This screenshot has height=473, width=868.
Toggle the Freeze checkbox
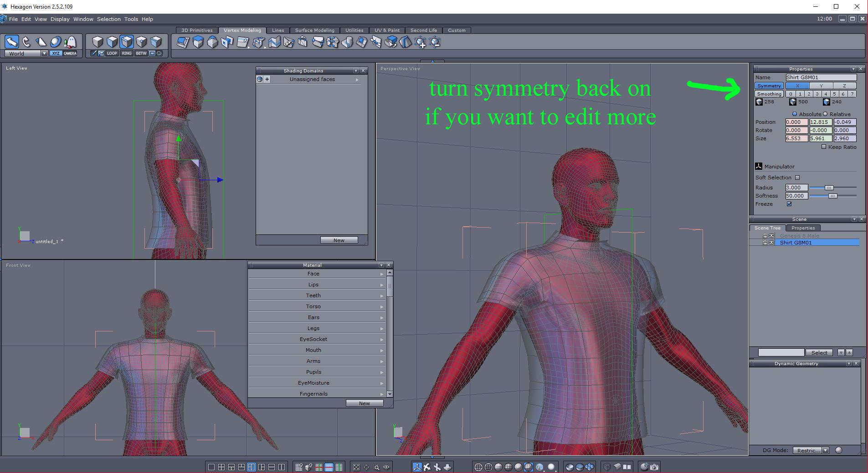click(x=789, y=204)
